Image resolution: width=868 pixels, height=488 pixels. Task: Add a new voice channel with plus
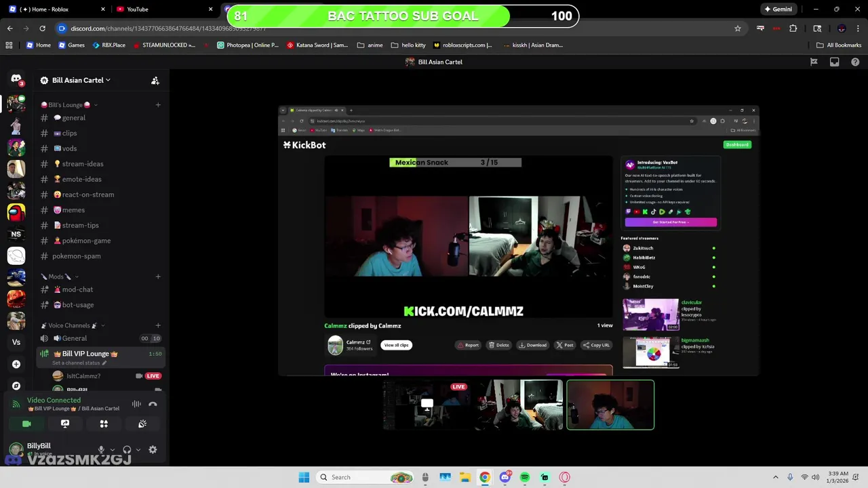tap(158, 325)
